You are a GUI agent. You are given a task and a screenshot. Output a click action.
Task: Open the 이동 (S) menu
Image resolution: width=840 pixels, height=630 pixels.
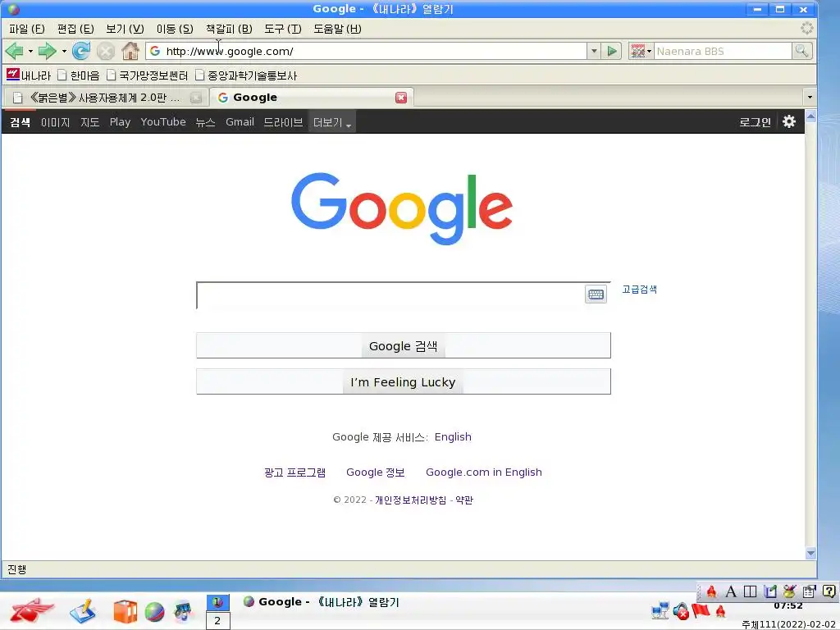pos(175,29)
